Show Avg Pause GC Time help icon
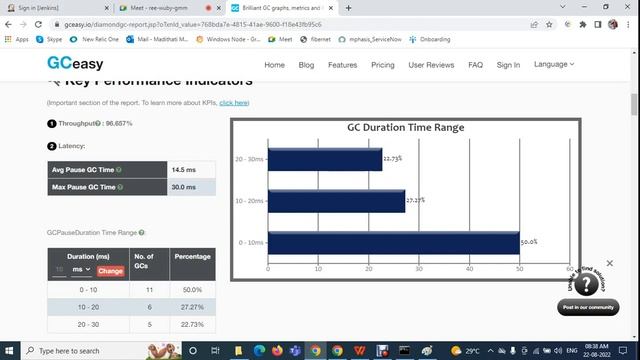640x360 pixels. pos(119,170)
